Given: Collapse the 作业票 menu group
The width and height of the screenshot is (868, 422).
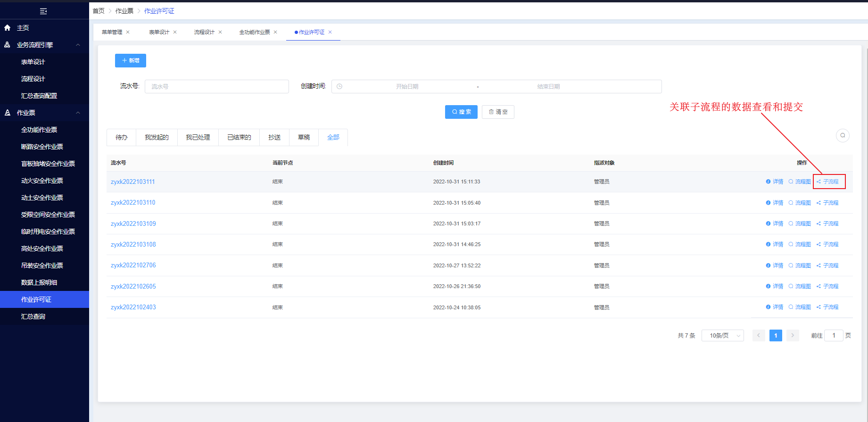Looking at the screenshot, I should click(x=44, y=113).
